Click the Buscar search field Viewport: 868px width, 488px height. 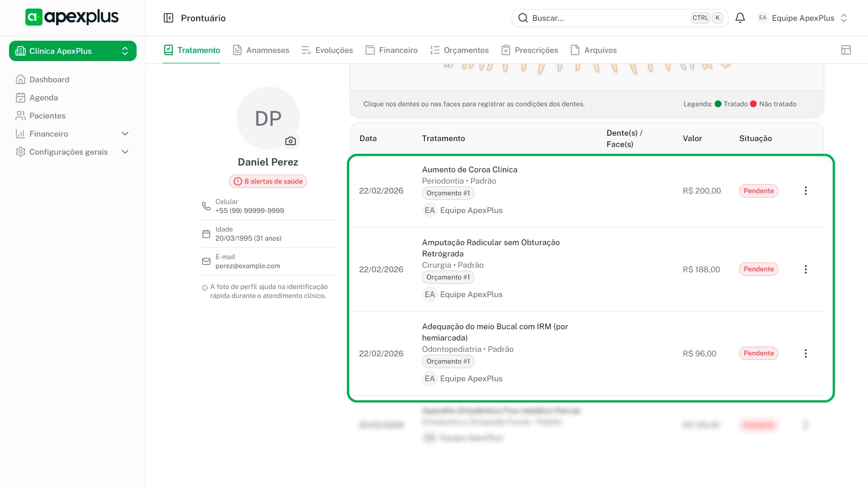coord(606,18)
